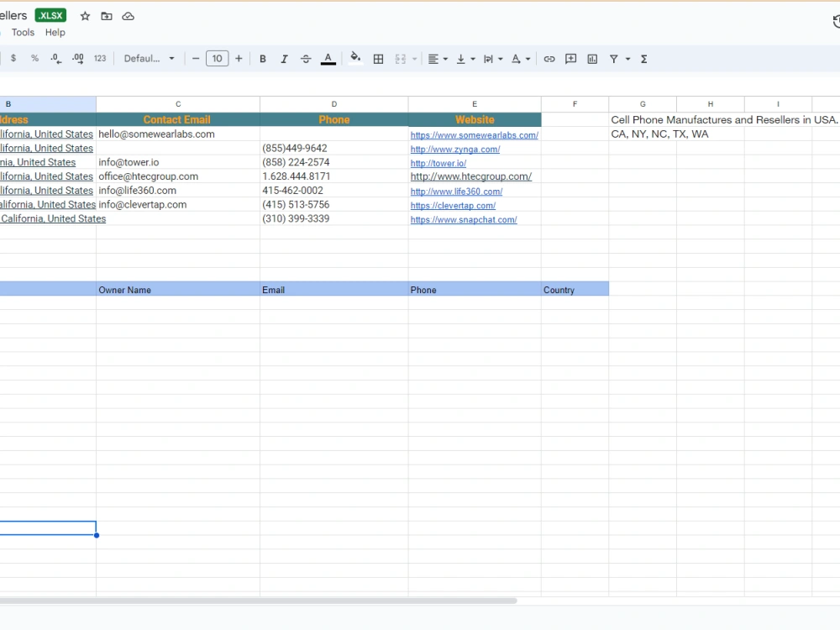
Task: Open the tower.io website link
Action: [x=438, y=164]
